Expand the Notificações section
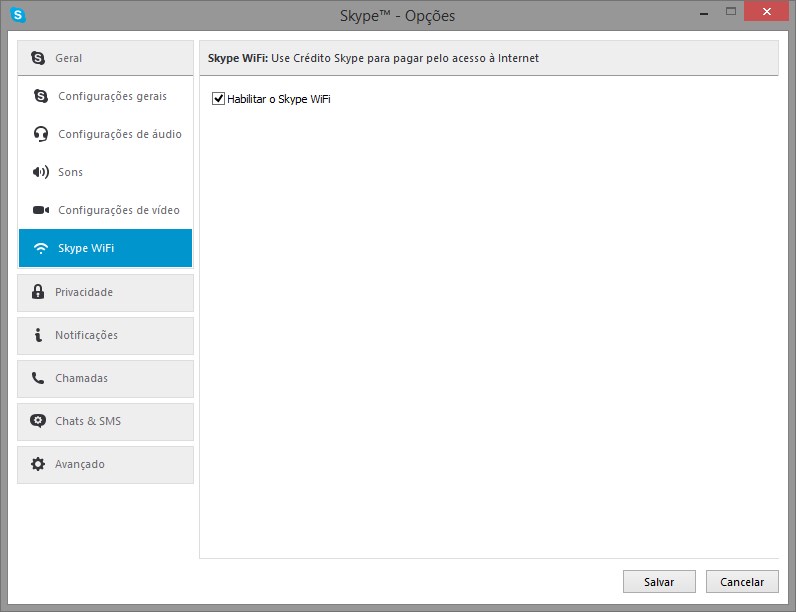This screenshot has width=796, height=612. pos(106,336)
